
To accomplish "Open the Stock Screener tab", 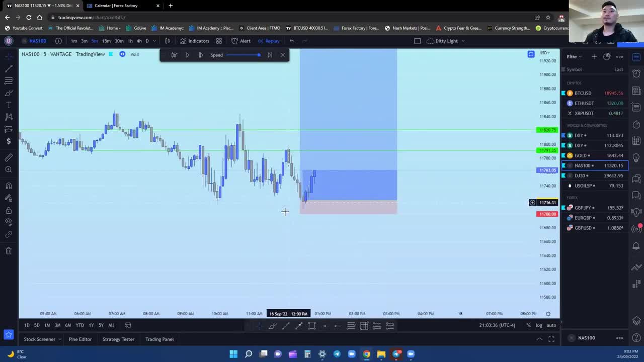I will tap(39, 339).
